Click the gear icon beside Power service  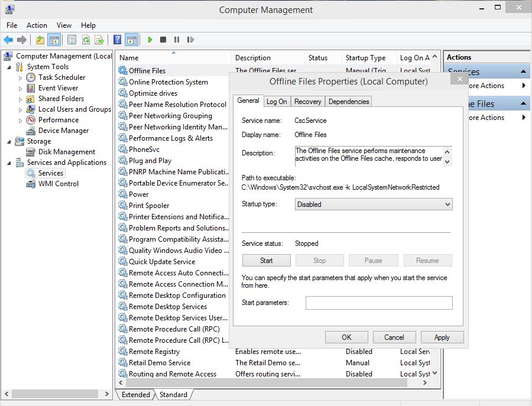click(x=122, y=194)
